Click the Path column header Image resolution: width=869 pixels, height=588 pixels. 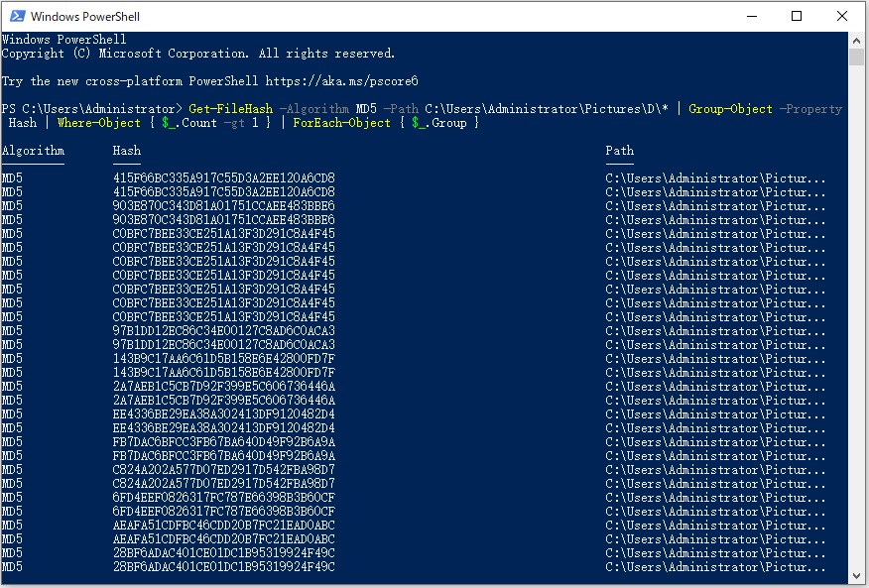pos(619,151)
